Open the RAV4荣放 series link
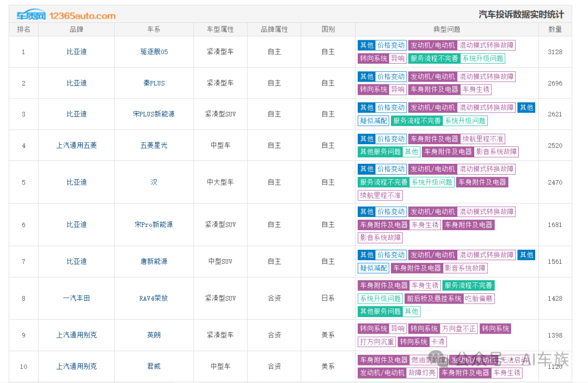The image size is (588, 383). (154, 298)
